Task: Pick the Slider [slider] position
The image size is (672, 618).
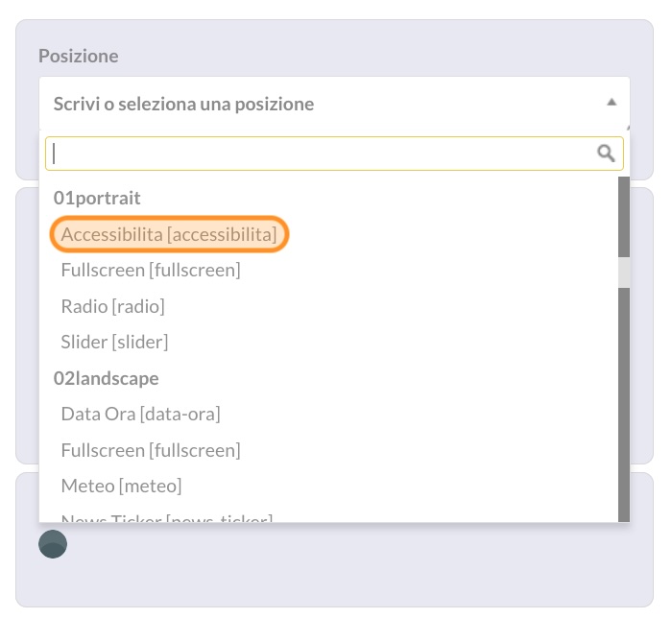Action: 114,343
